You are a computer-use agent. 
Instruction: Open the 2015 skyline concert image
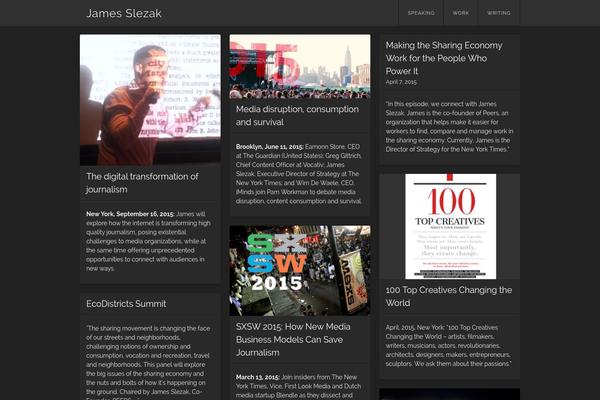click(x=300, y=67)
